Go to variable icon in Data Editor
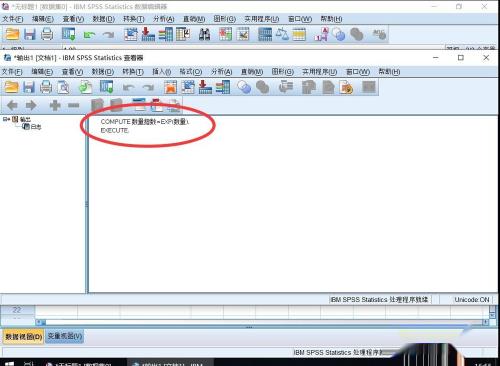 coord(148,34)
